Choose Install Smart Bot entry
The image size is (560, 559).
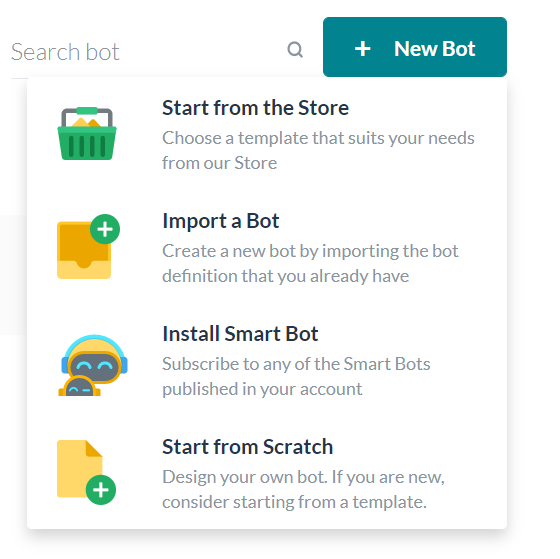coord(267,361)
